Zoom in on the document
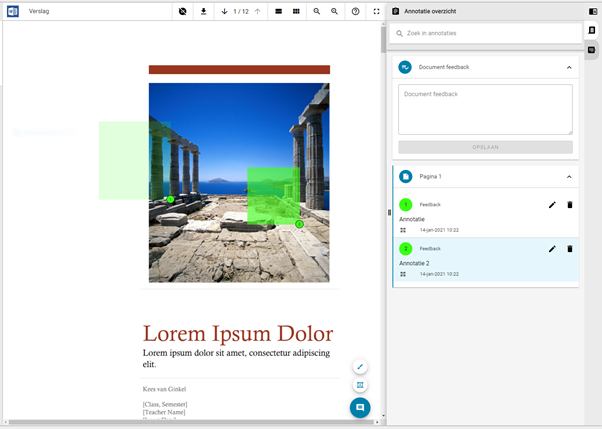Screen dimensions: 602x429 (334, 12)
